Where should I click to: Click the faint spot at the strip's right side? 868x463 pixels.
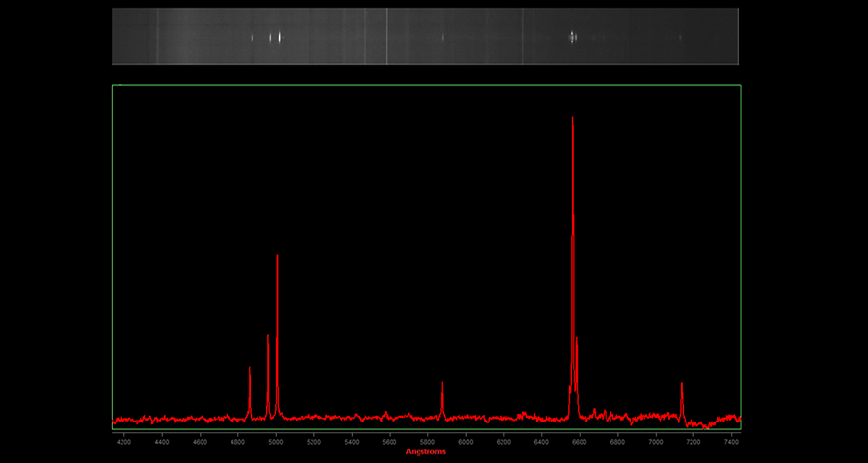click(680, 38)
